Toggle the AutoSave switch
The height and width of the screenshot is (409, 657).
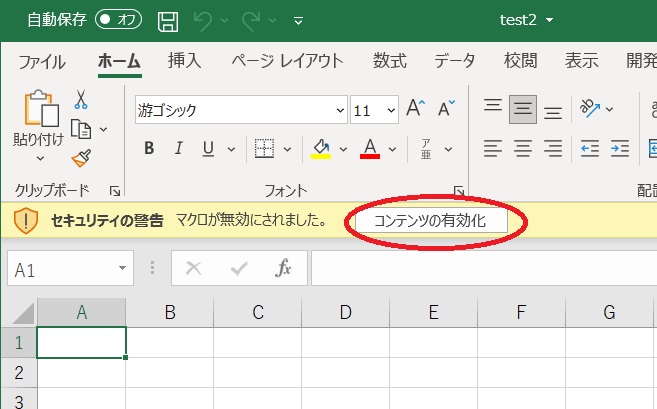pos(119,19)
